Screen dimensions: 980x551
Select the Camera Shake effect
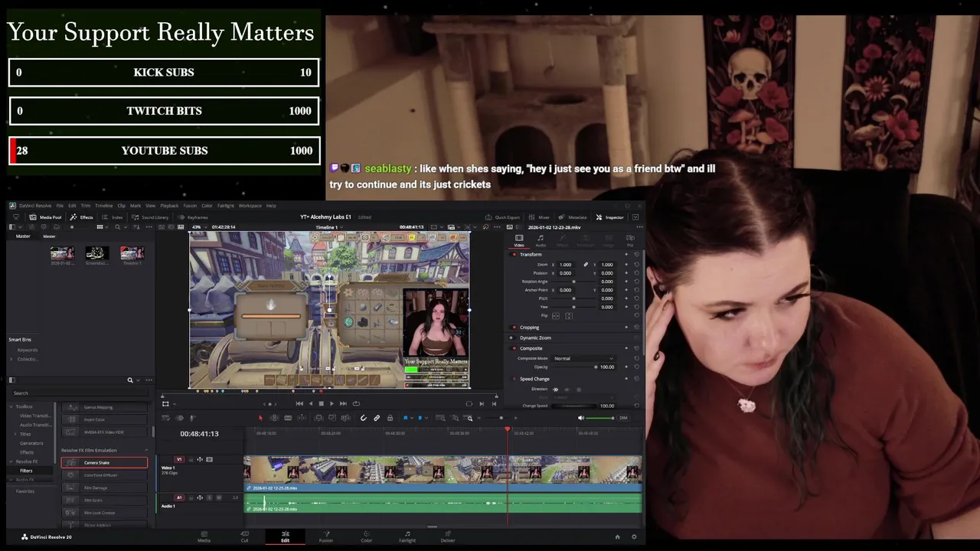pos(104,462)
